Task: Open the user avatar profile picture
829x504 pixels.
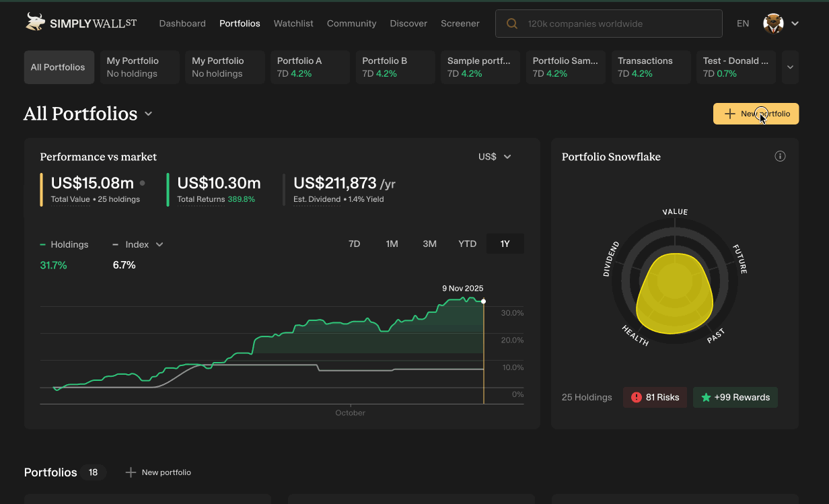Action: (773, 24)
